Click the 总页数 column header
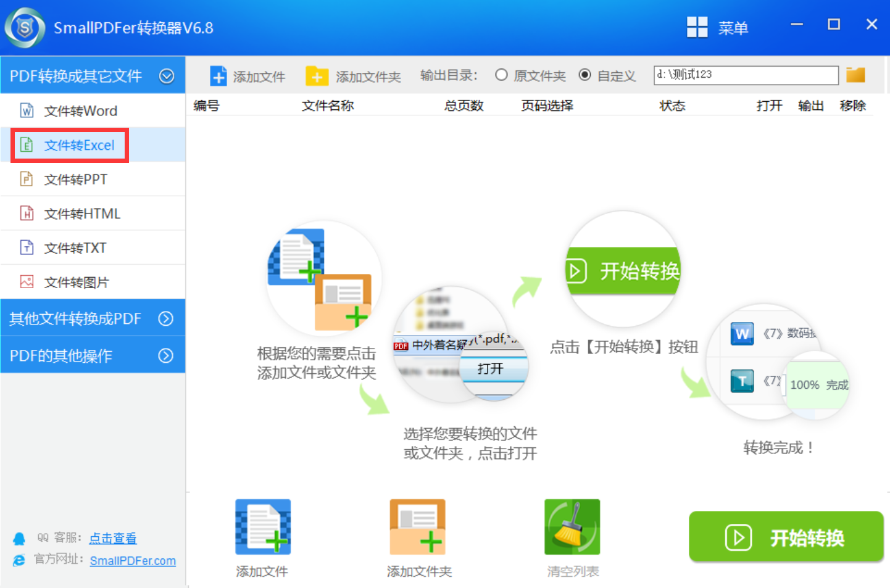This screenshot has width=890, height=588. [464, 106]
